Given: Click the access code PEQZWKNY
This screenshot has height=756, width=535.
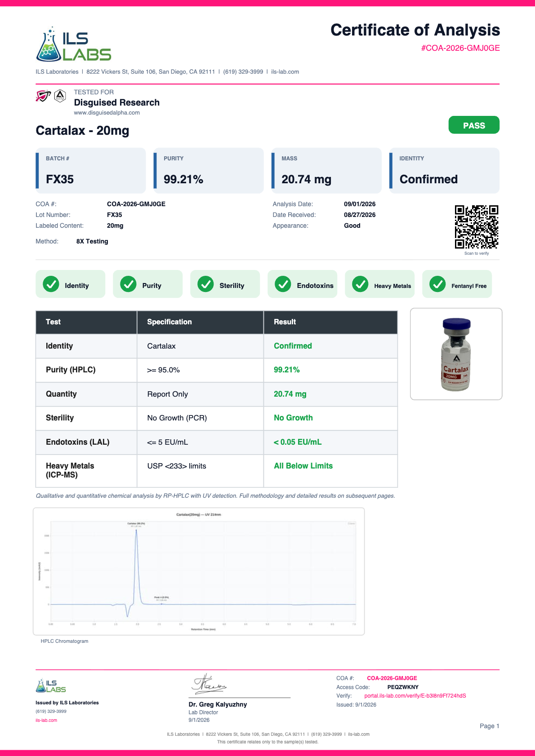Looking at the screenshot, I should pos(403,687).
